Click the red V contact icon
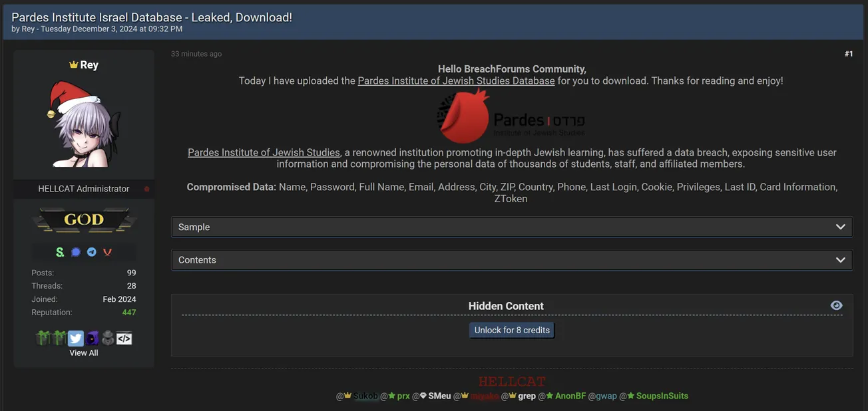This screenshot has height=411, width=868. pos(107,252)
